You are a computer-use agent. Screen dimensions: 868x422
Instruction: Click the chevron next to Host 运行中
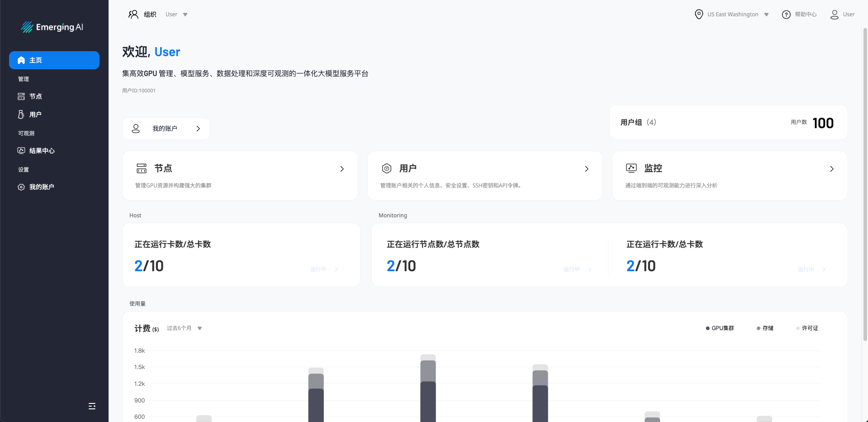coord(337,269)
